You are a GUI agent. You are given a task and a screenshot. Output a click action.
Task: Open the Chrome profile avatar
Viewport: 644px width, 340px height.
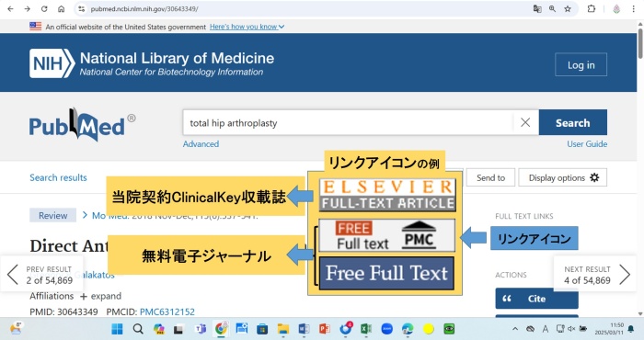point(616,8)
